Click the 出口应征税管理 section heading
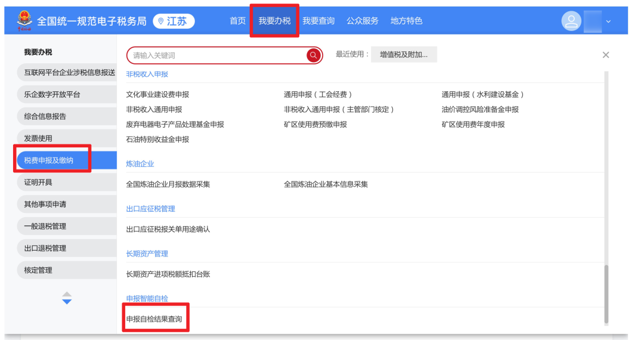The width and height of the screenshot is (644, 340). [x=151, y=209]
